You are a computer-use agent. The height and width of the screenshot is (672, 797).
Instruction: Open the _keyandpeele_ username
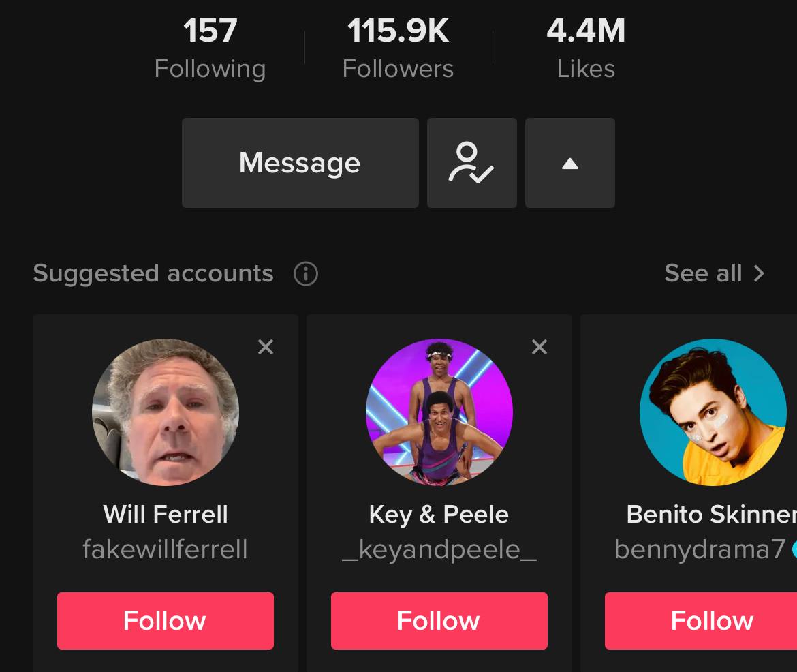pos(439,549)
